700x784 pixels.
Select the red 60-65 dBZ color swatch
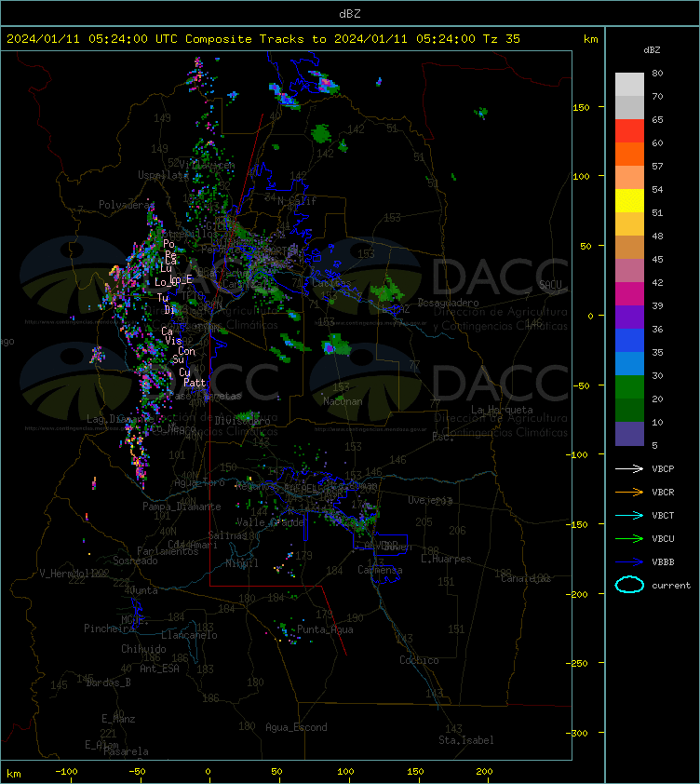629,131
